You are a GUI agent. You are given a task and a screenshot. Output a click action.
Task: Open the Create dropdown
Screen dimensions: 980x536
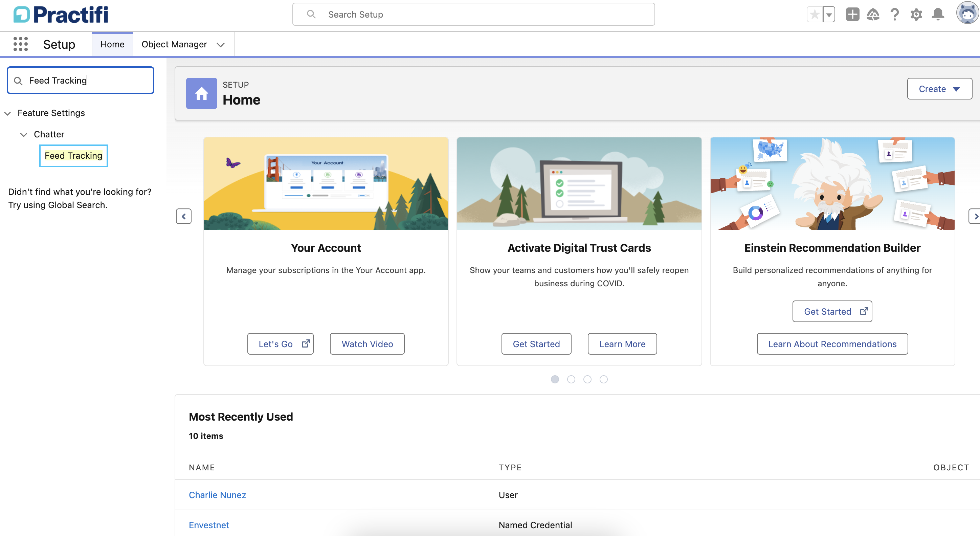(x=939, y=89)
